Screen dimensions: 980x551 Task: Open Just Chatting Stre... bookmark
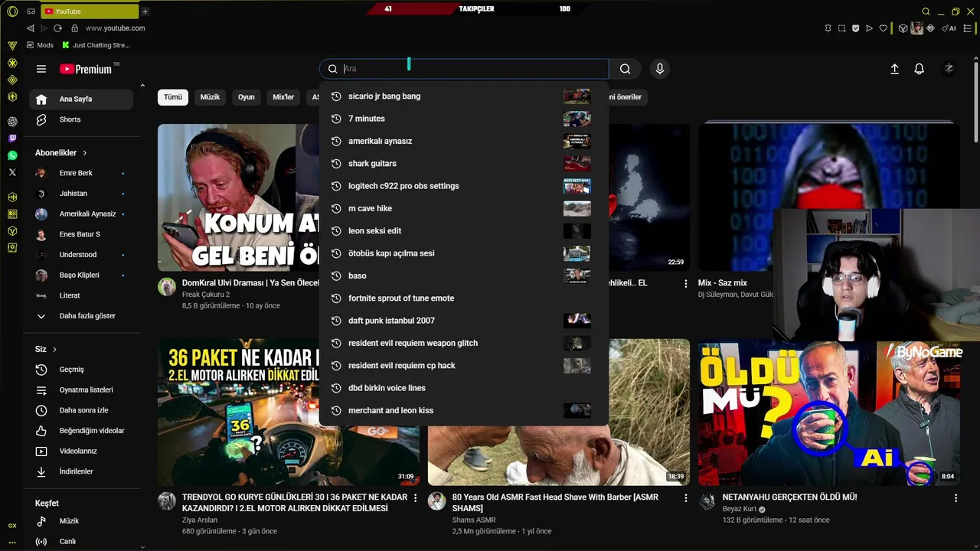[96, 45]
